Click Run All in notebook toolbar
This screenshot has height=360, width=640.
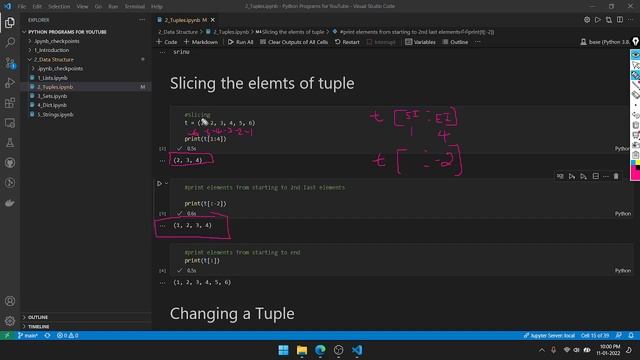click(x=240, y=42)
